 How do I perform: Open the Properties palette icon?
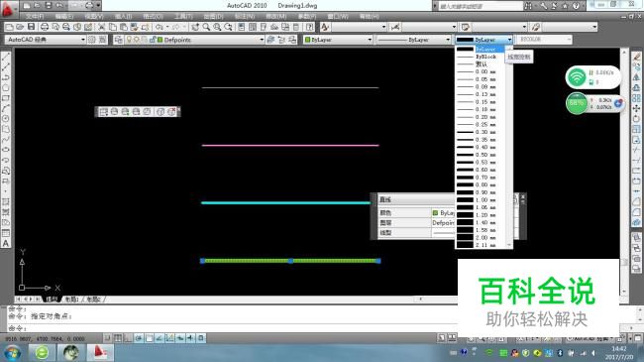point(242,27)
